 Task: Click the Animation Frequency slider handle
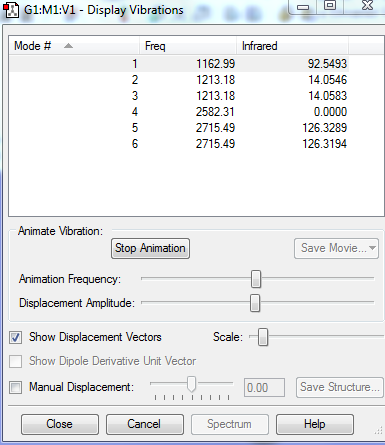pyautogui.click(x=256, y=279)
